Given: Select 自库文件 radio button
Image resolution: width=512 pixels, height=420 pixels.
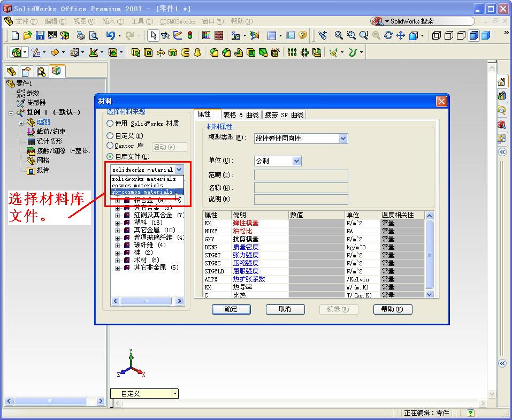Looking at the screenshot, I should [110, 156].
